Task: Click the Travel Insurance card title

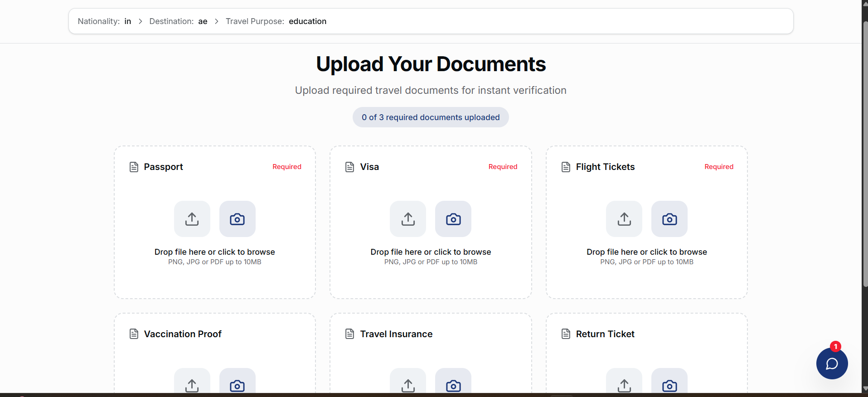Action: [396, 334]
